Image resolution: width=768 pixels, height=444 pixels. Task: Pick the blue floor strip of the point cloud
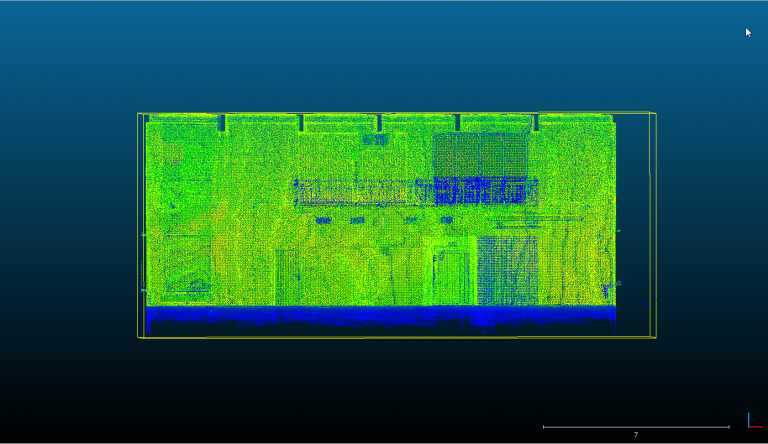(x=380, y=317)
